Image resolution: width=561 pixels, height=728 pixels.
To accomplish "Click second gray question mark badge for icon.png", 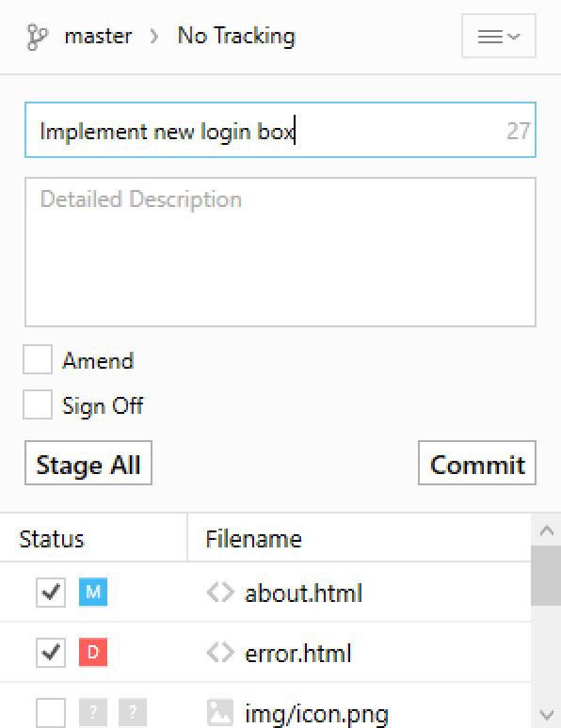I will pos(133,712).
